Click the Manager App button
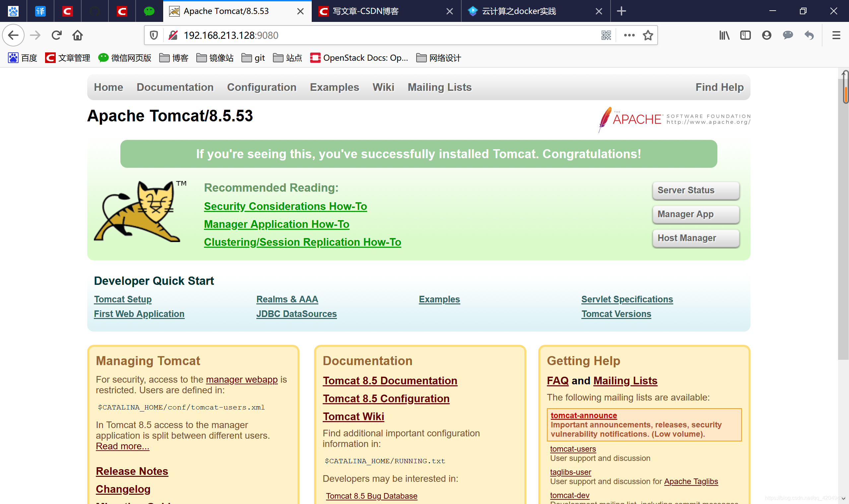The height and width of the screenshot is (504, 849). [x=695, y=214]
